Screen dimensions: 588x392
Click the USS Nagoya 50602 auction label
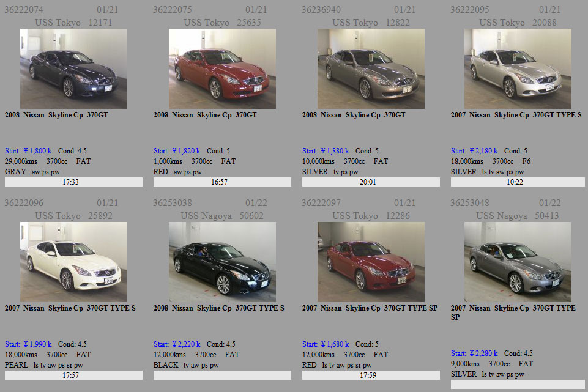tap(222, 216)
